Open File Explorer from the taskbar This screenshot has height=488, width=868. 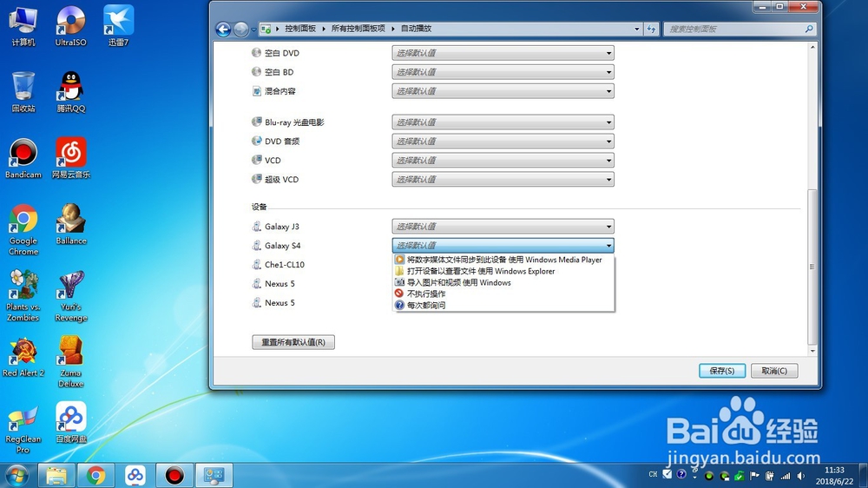[x=56, y=475]
